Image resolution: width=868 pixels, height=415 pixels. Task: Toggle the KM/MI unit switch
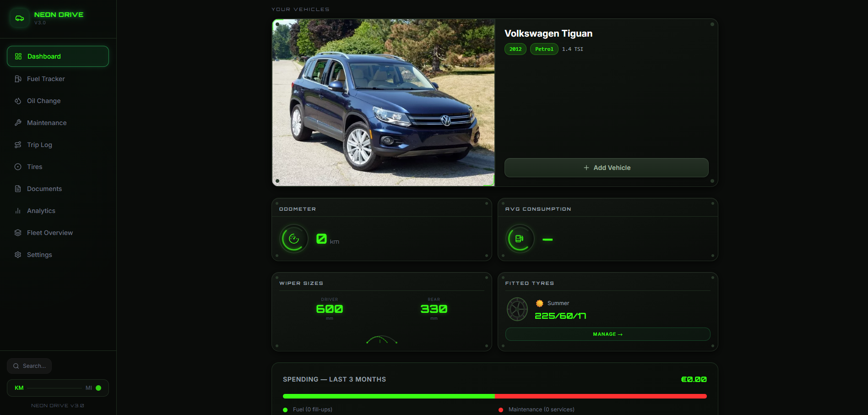tap(58, 388)
